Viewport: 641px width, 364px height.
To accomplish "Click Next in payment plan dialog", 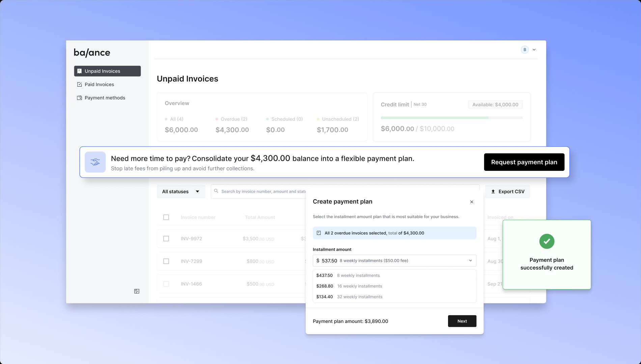I will pos(462,321).
